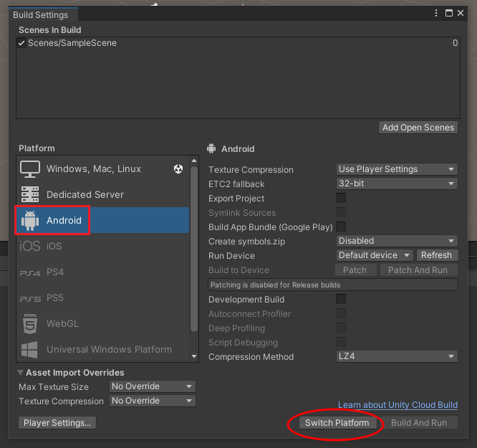Toggle the Deep Profiling checkbox
477x448 pixels.
coord(341,328)
